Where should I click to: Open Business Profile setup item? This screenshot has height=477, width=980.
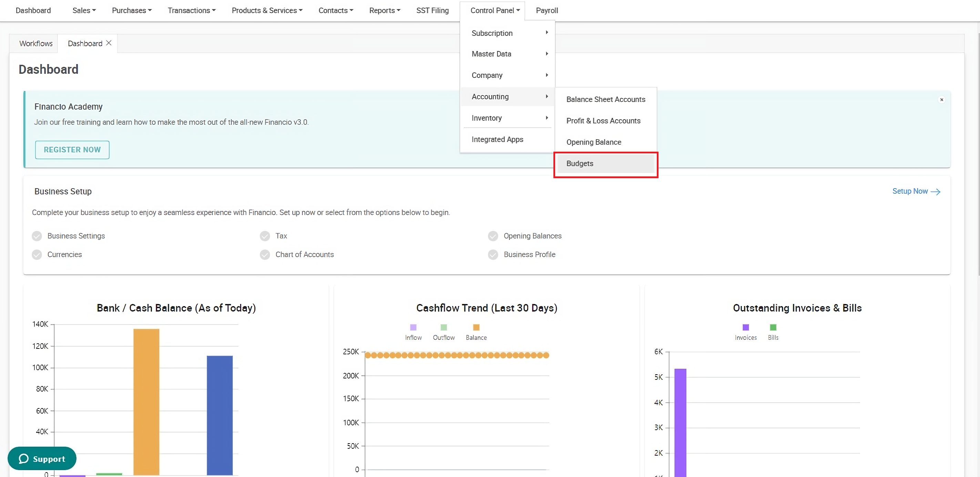529,254
